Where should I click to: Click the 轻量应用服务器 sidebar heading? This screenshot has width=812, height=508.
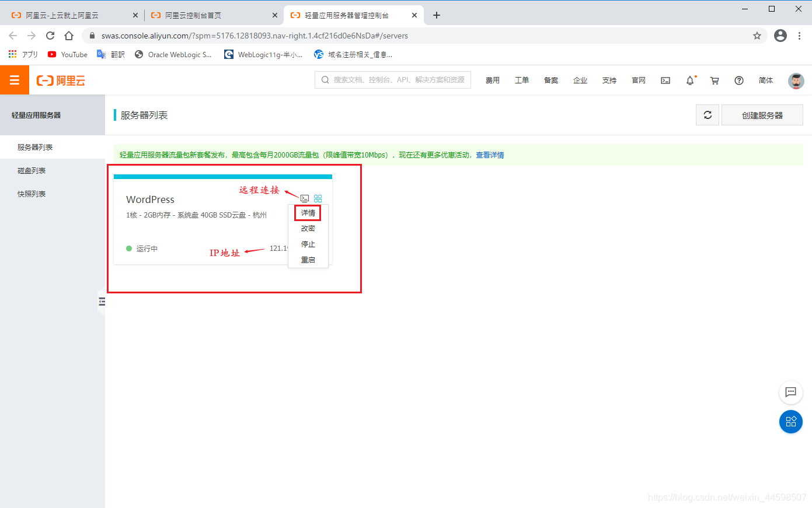tap(36, 115)
